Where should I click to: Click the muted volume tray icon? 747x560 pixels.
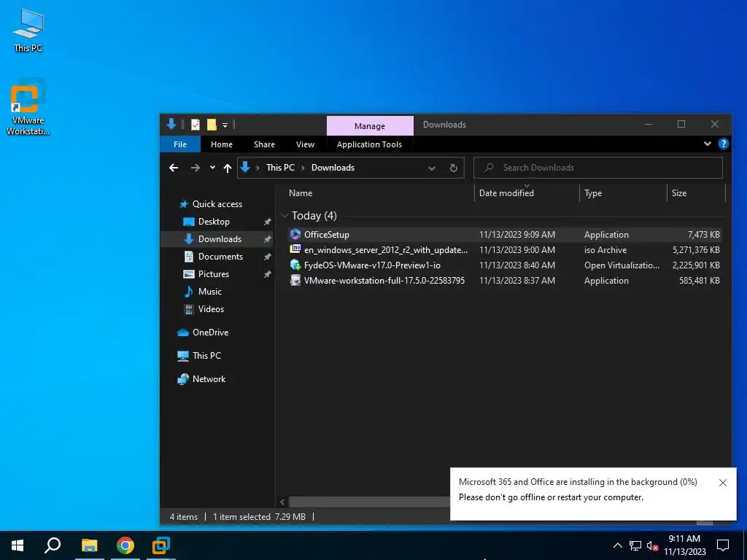coord(652,545)
